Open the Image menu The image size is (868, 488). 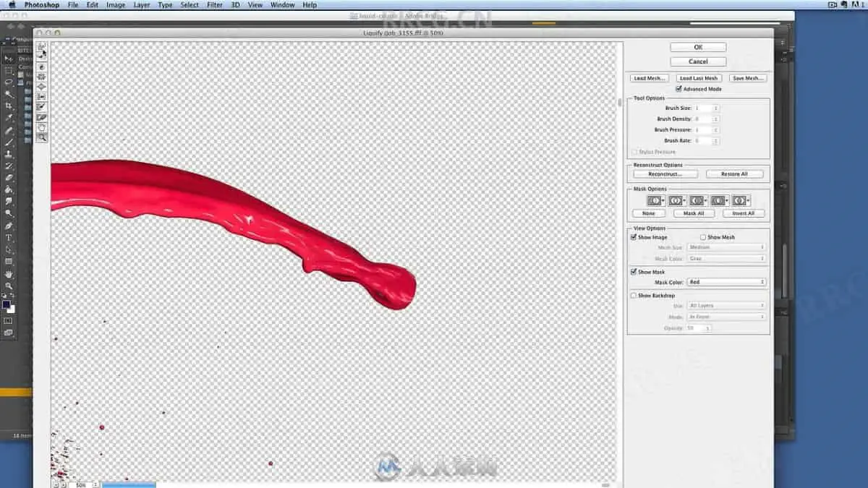pyautogui.click(x=116, y=4)
